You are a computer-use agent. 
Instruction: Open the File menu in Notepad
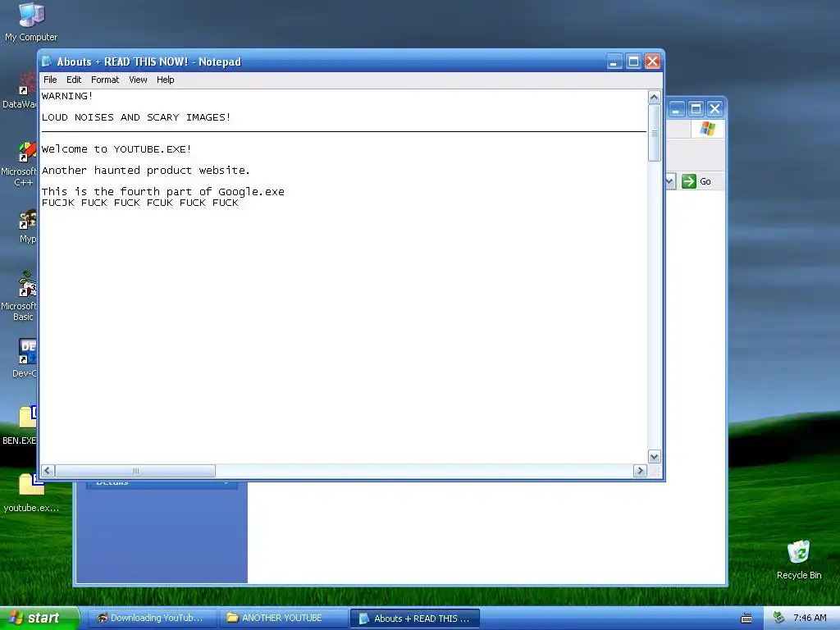click(50, 80)
